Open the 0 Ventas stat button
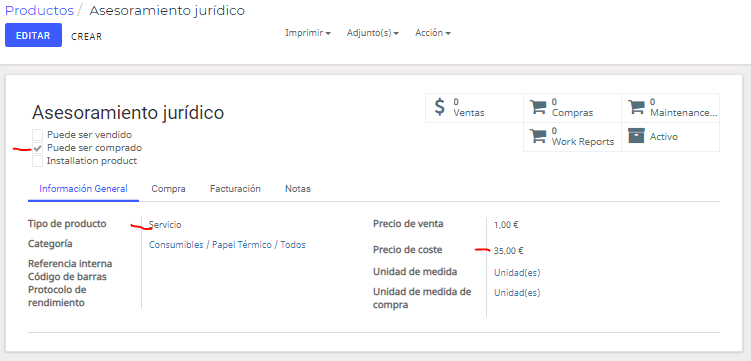 (x=474, y=108)
